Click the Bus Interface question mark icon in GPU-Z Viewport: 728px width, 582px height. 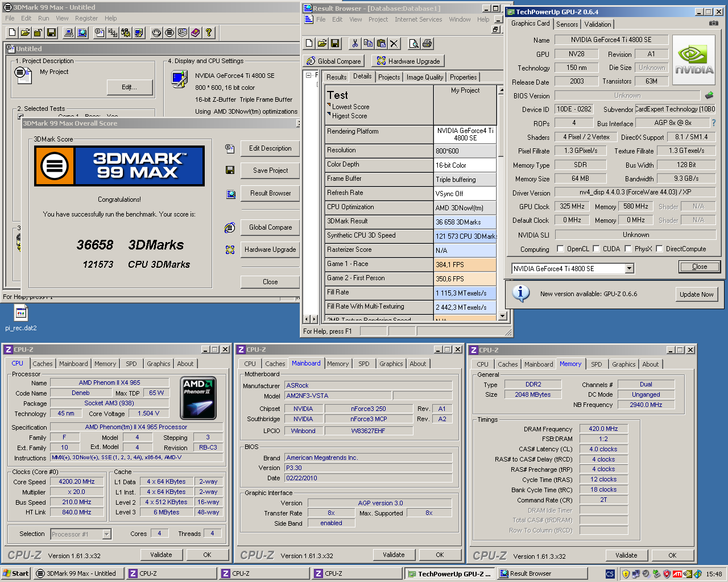pos(714,123)
